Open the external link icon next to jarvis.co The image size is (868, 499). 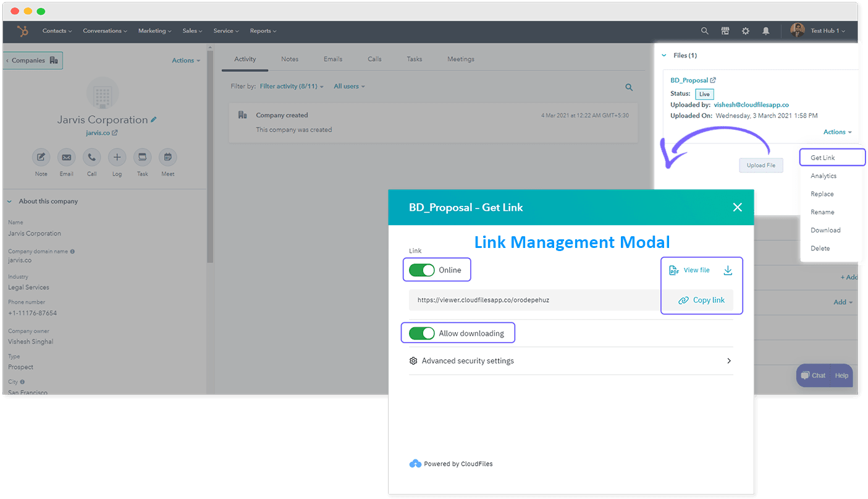click(115, 133)
